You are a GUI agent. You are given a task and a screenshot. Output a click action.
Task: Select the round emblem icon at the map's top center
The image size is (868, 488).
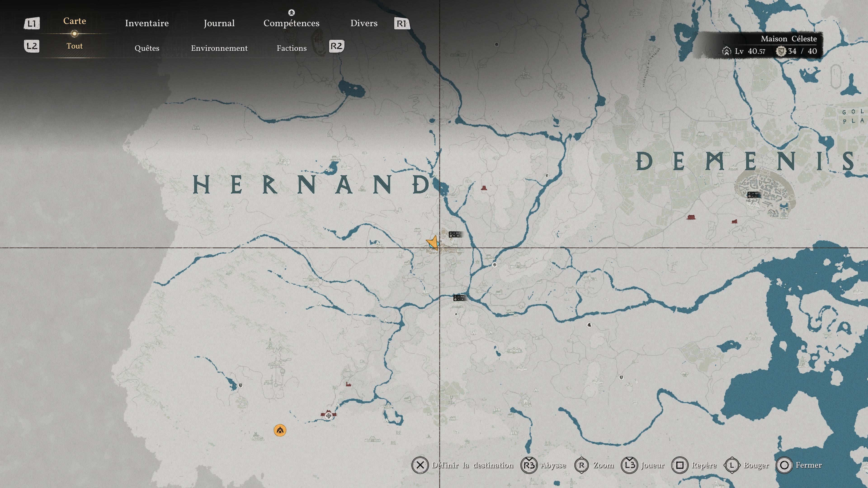(x=496, y=44)
